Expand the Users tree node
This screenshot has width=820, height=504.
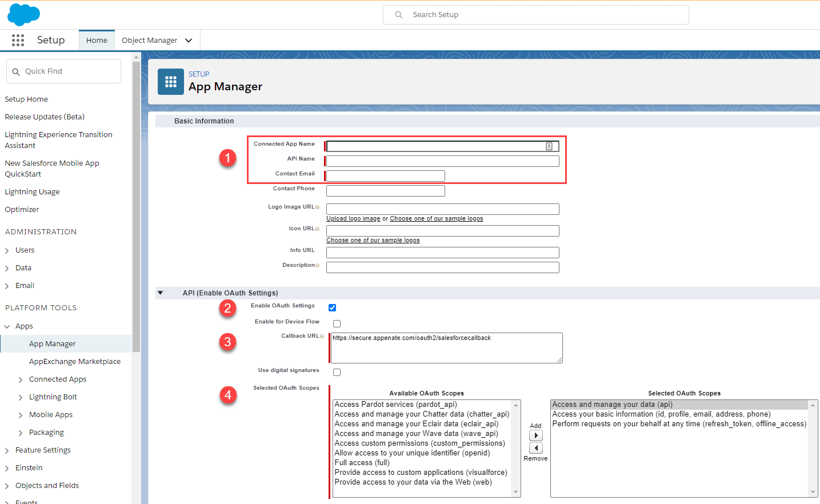[x=7, y=250]
